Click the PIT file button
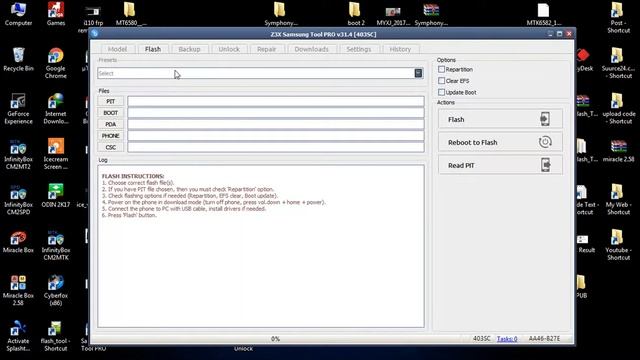Image resolution: width=640 pixels, height=360 pixels. point(111,101)
